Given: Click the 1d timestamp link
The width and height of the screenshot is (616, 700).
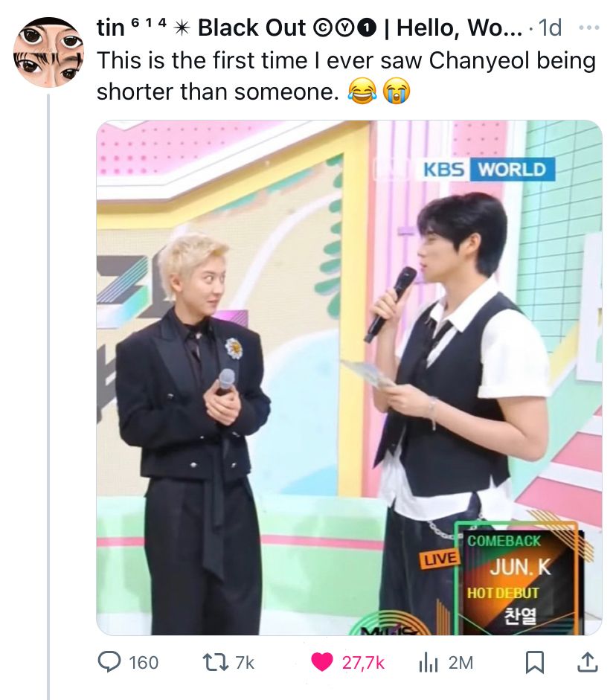Looking at the screenshot, I should [550, 28].
